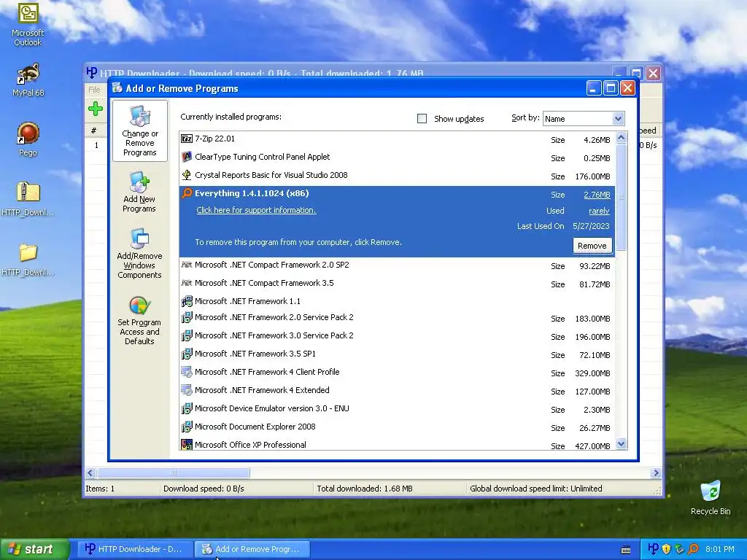
Task: Click Crystal Reports Basic program icon
Action: tap(187, 175)
